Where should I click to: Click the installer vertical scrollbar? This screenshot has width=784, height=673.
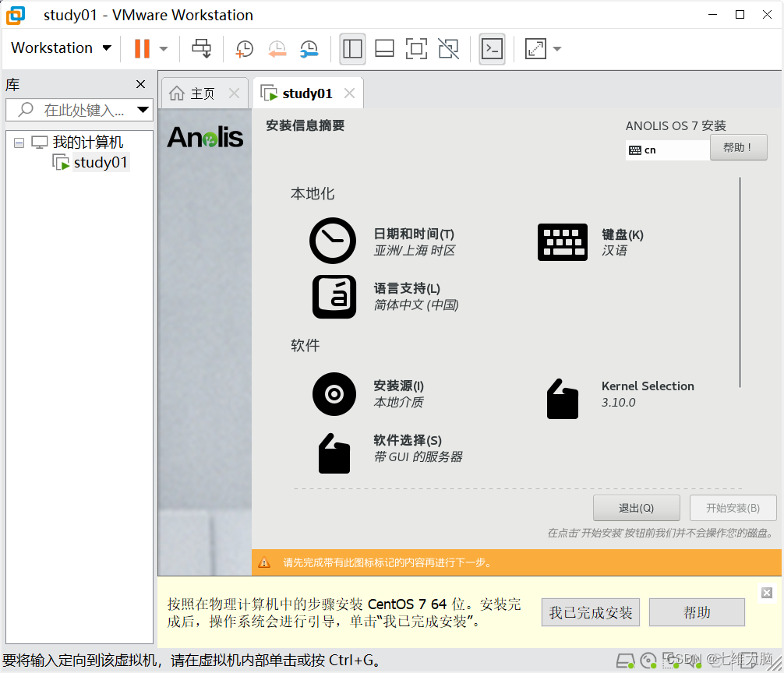[740, 282]
